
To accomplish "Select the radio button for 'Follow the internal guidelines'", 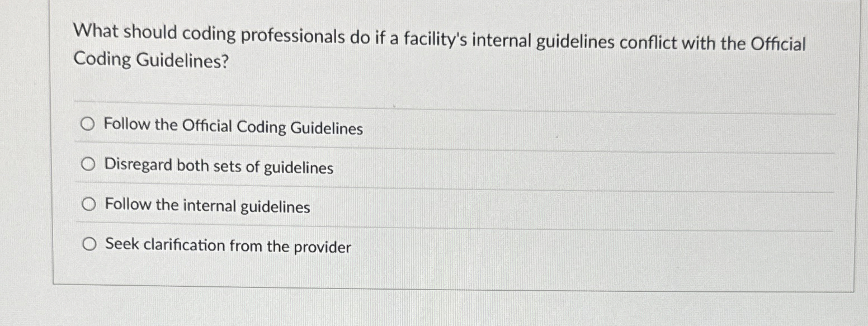I will pos(88,205).
